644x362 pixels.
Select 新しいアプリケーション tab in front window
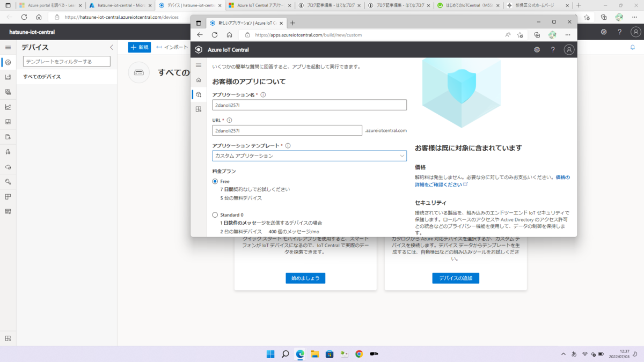click(246, 23)
